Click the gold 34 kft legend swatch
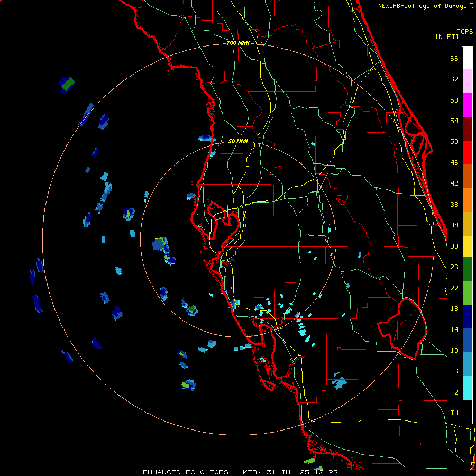476x476 pixels. 467,224
